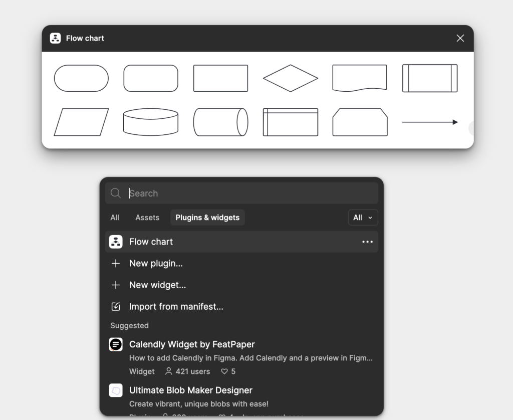Open Flow chart more options menu
Viewport: 513px width, 420px height.
367,242
